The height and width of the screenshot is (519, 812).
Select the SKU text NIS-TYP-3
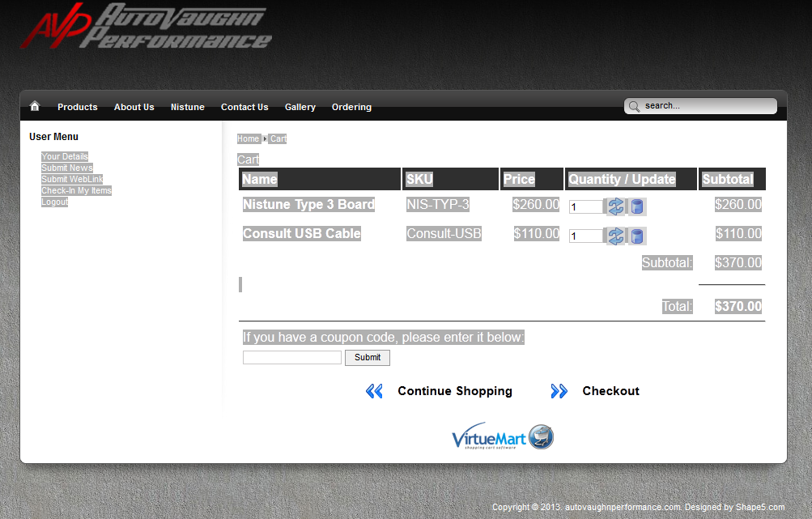coord(438,205)
